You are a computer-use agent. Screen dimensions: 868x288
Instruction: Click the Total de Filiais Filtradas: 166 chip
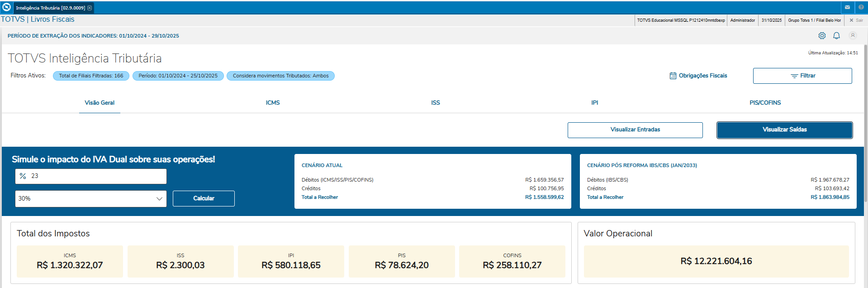pyautogui.click(x=91, y=76)
